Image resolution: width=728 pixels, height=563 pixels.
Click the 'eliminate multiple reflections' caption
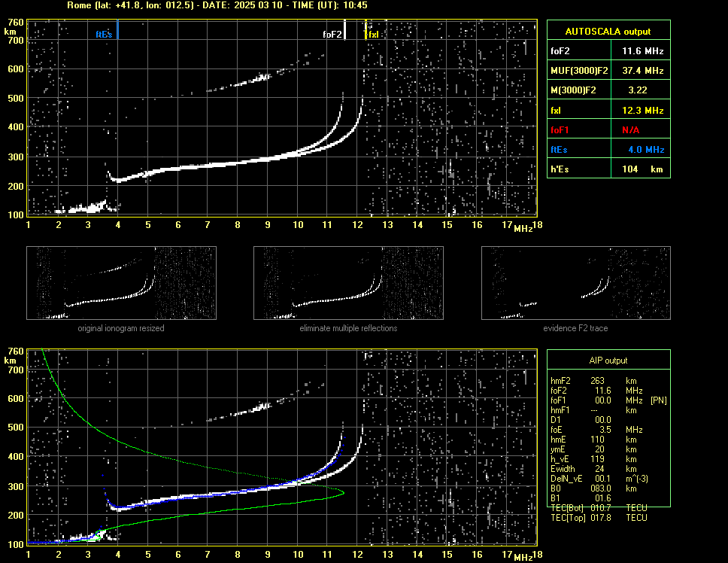click(348, 328)
